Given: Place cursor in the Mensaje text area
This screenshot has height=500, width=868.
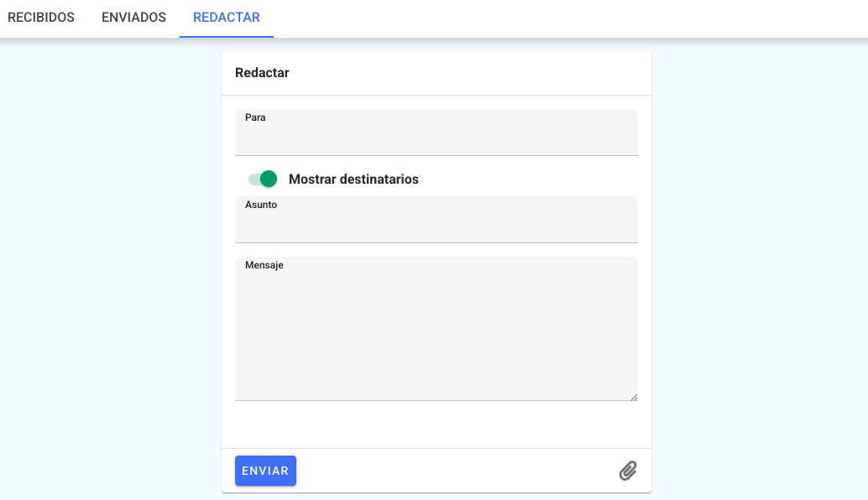Looking at the screenshot, I should click(437, 329).
